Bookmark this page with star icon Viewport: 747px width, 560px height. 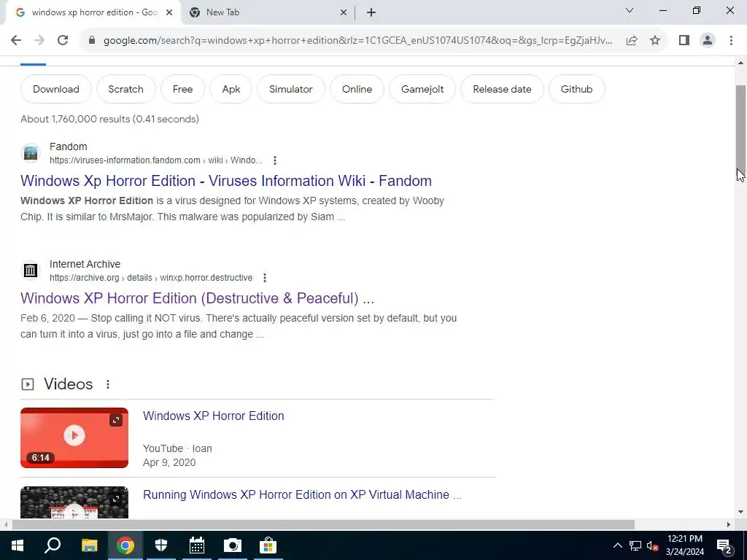click(x=655, y=40)
